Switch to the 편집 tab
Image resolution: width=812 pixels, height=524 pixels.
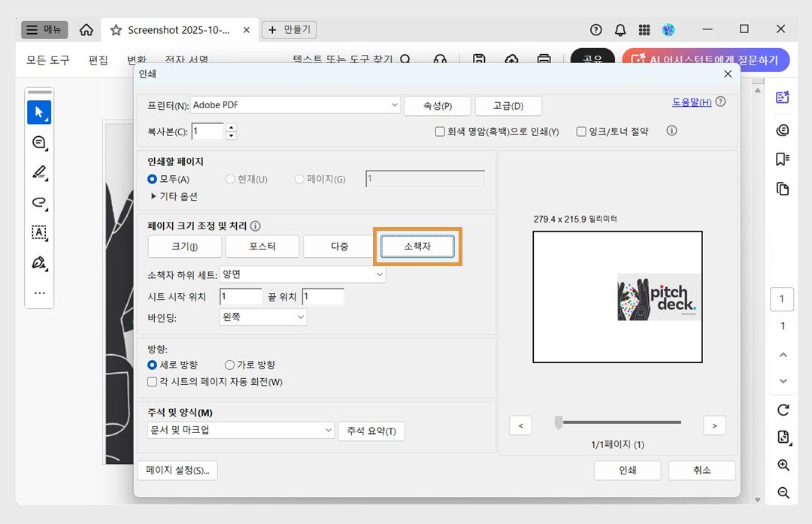point(97,60)
